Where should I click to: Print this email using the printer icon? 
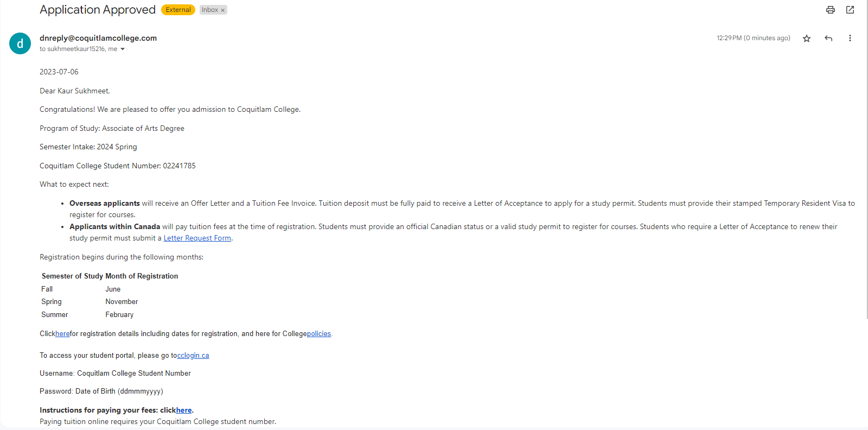tap(830, 10)
